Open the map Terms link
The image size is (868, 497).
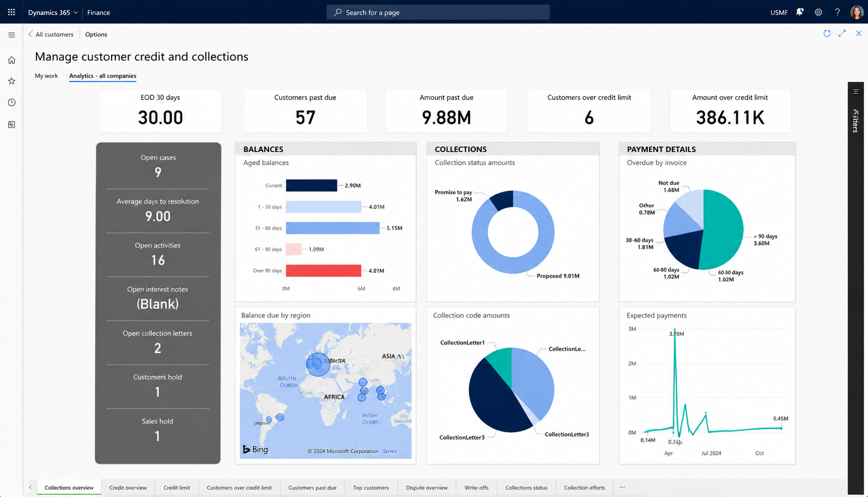[389, 451]
